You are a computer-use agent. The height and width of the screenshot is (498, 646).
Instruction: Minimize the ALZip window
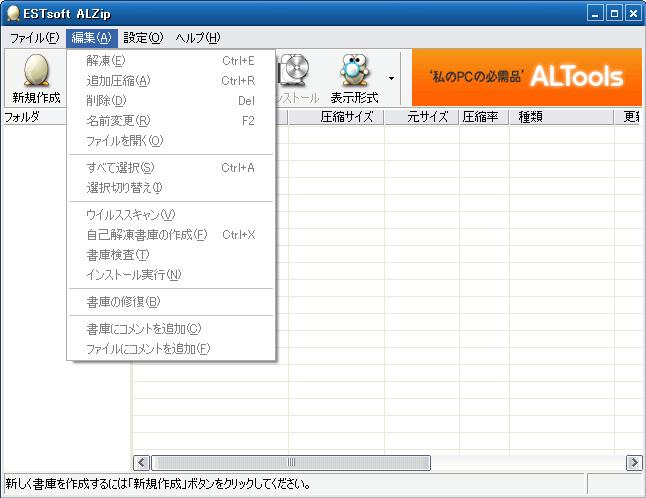click(595, 14)
